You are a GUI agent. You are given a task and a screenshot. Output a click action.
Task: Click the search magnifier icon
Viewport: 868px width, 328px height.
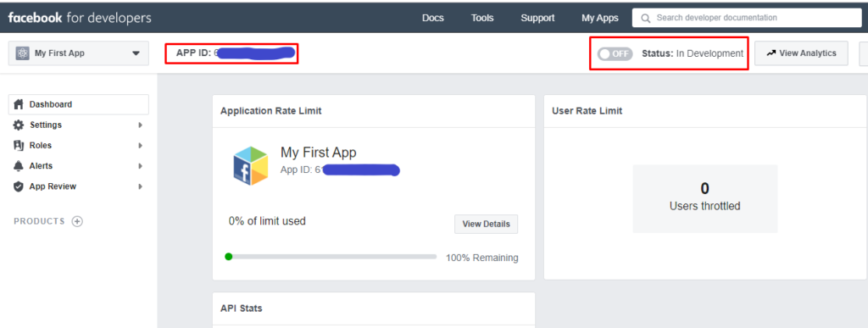[645, 19]
